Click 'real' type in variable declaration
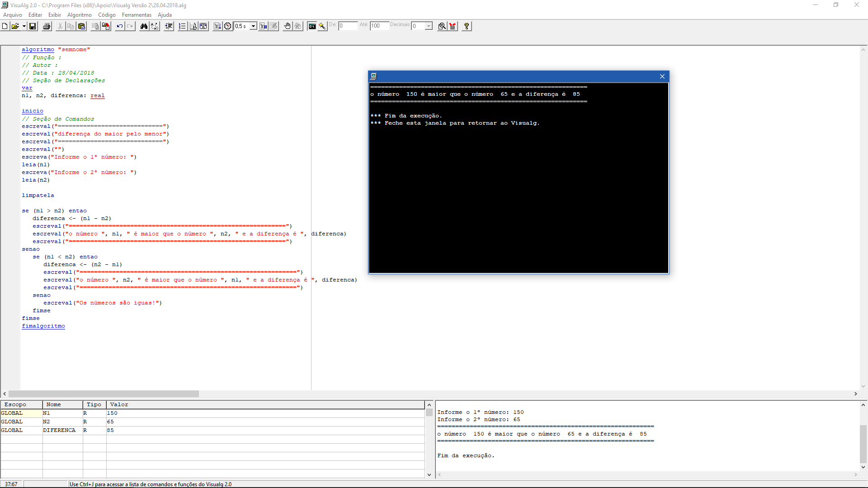Viewport: 868px width, 488px height. (x=97, y=95)
